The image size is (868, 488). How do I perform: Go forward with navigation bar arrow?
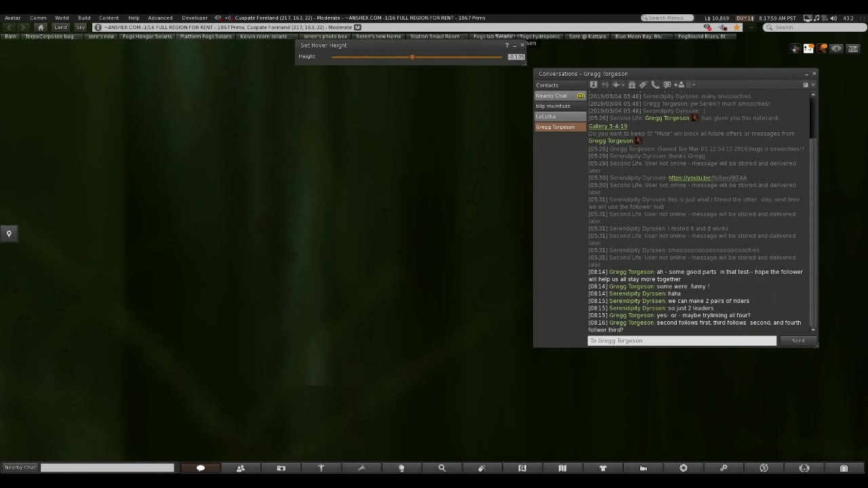(x=22, y=27)
